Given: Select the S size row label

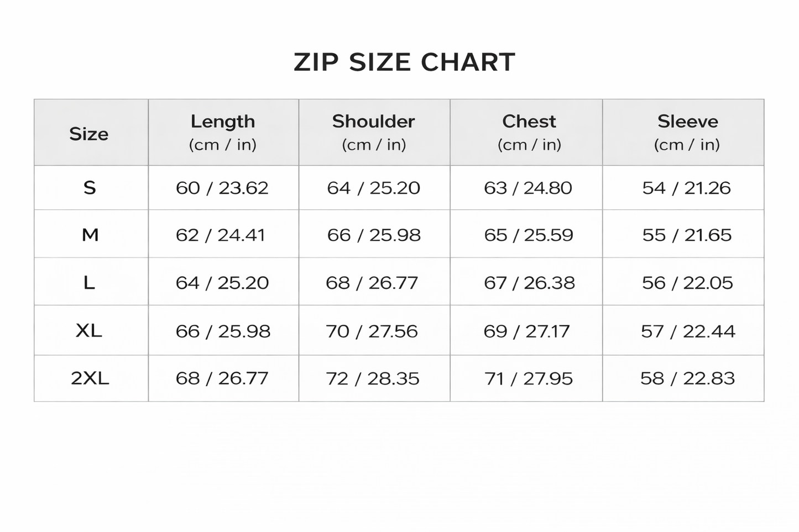Looking at the screenshot, I should coord(90,188).
